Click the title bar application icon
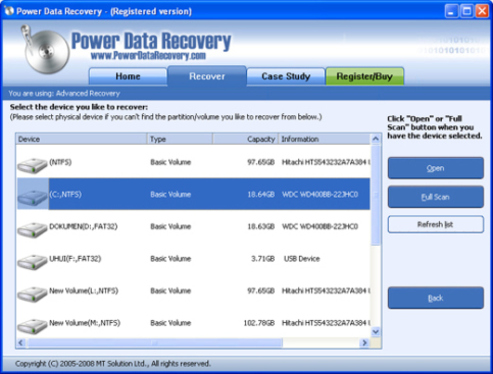493x374 pixels. 9,11
